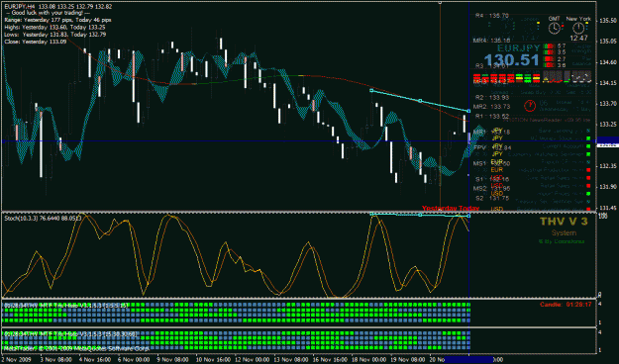This screenshot has height=364, width=619.
Task: Click the 9 Nov 08:00 time axis label
Action: (x=172, y=360)
